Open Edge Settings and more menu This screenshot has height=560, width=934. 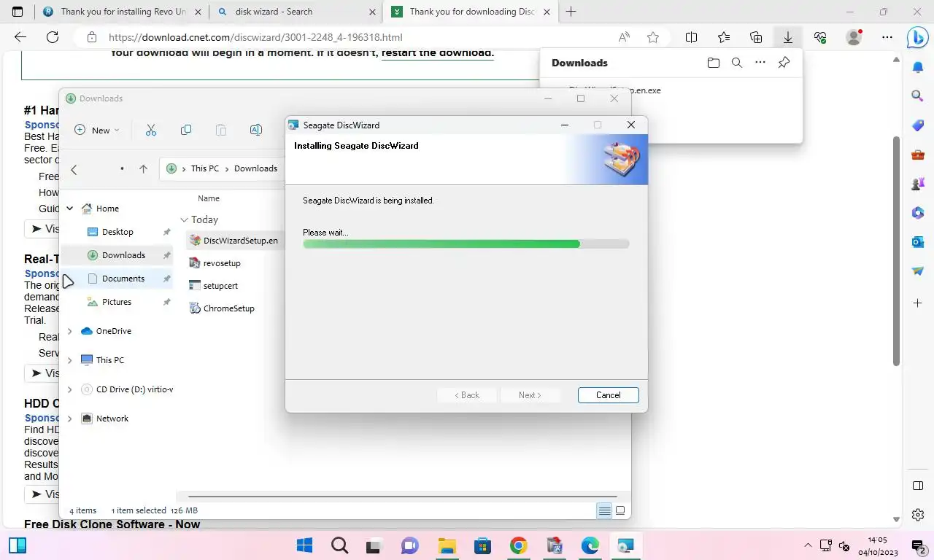[x=887, y=37]
